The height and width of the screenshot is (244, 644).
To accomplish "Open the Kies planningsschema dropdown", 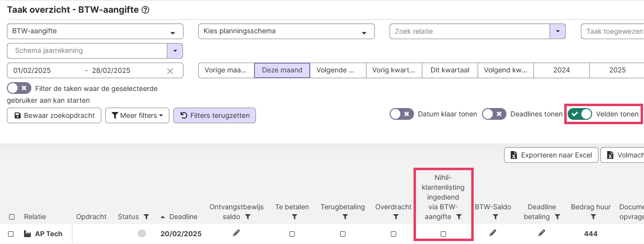I will pos(286,31).
